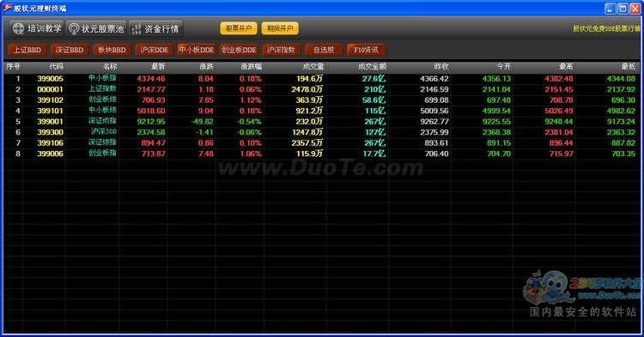Open the 沪深指数 tab
The height and width of the screenshot is (337, 644).
tap(282, 50)
